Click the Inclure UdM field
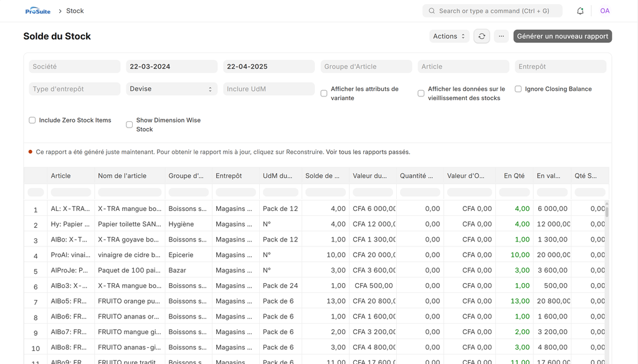 pos(269,89)
